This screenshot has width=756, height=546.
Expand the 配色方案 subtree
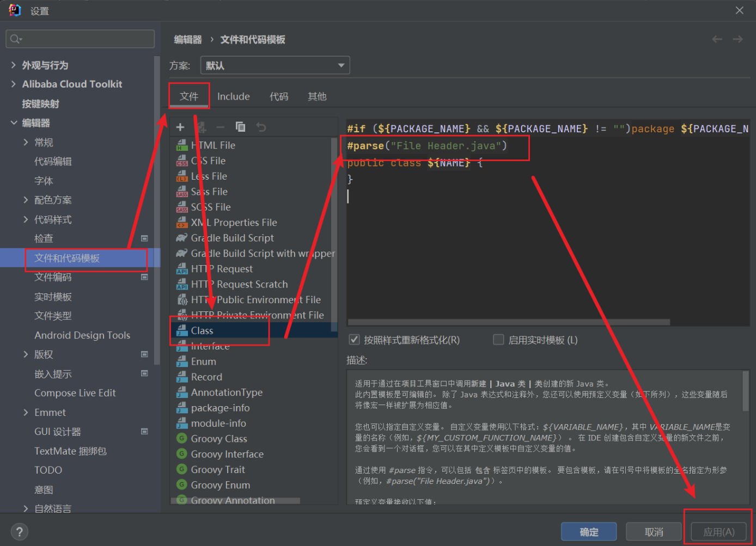[x=26, y=200]
